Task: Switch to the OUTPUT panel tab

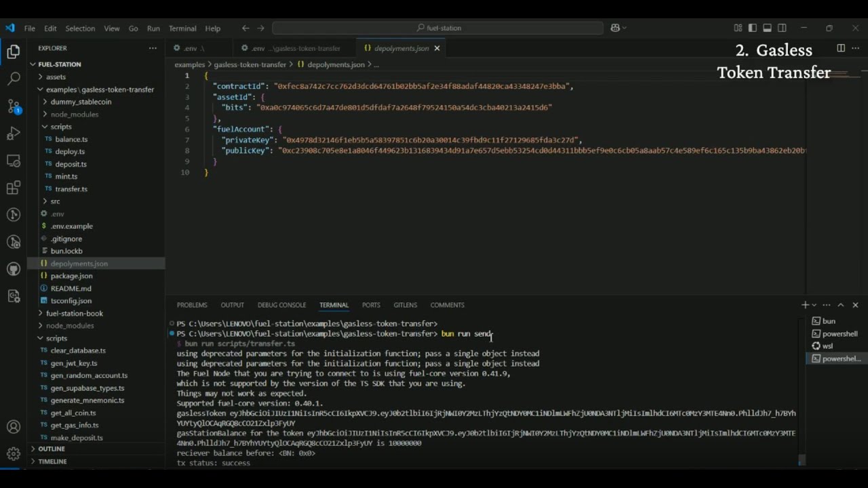Action: click(x=233, y=305)
